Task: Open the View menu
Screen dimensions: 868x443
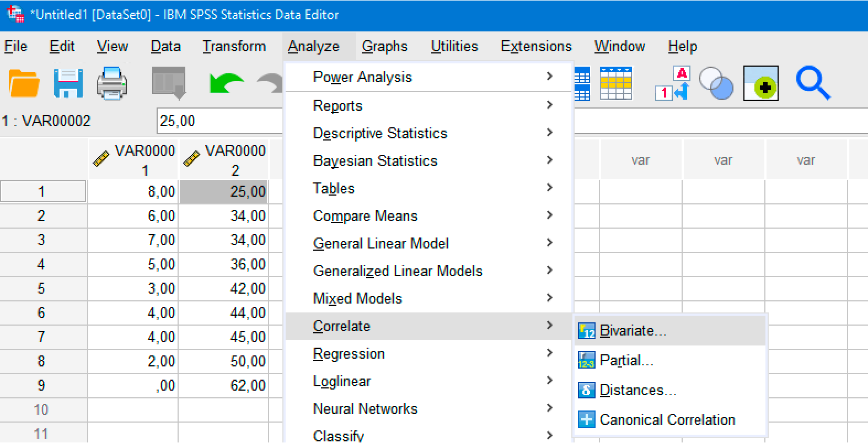Action: pyautogui.click(x=112, y=46)
